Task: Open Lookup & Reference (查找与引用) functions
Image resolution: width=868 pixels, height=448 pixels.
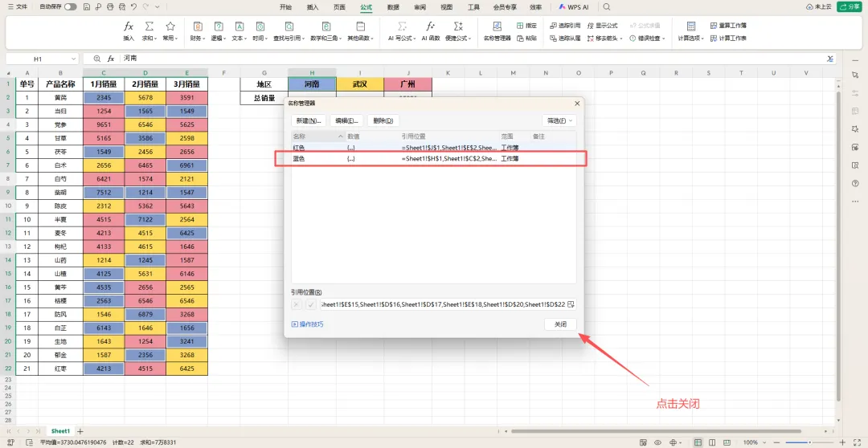Action: click(x=289, y=31)
